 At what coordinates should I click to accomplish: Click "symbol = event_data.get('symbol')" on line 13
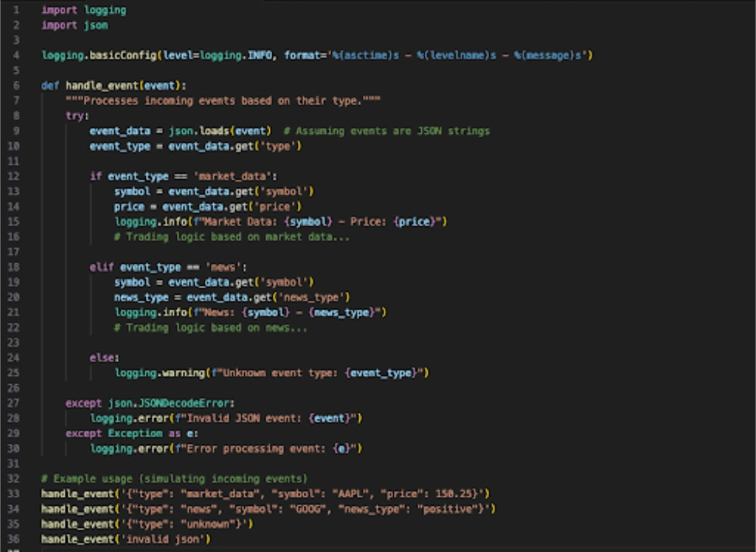pos(214,191)
